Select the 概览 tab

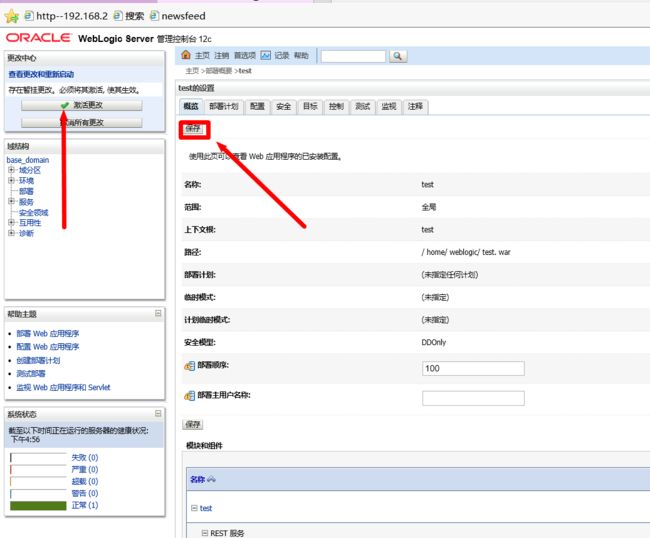191,107
